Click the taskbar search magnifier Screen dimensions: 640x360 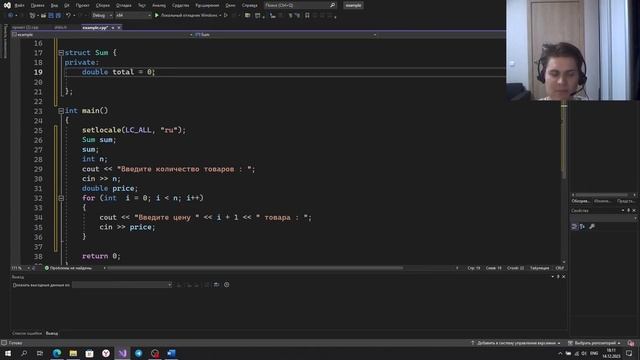(x=24, y=353)
